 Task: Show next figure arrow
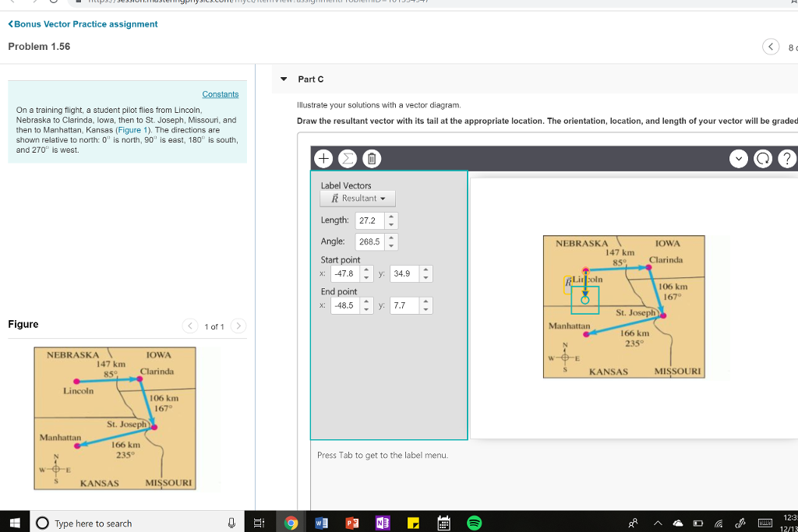pyautogui.click(x=238, y=326)
